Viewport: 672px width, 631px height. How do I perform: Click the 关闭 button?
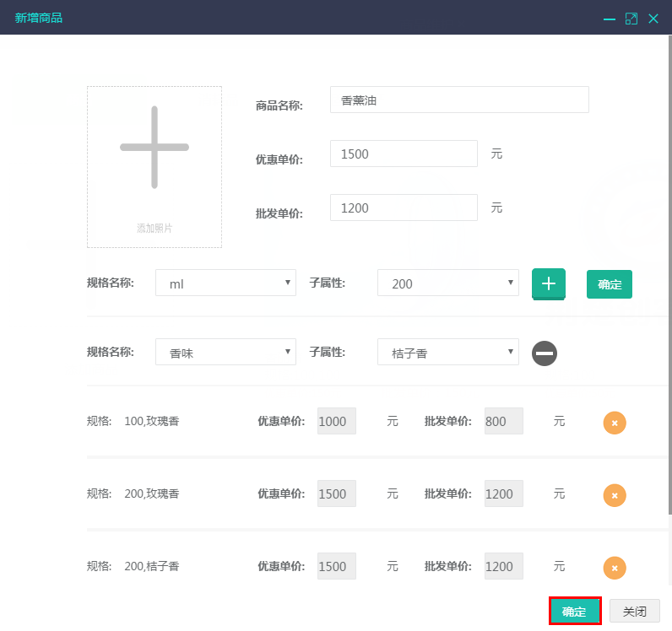pyautogui.click(x=634, y=611)
